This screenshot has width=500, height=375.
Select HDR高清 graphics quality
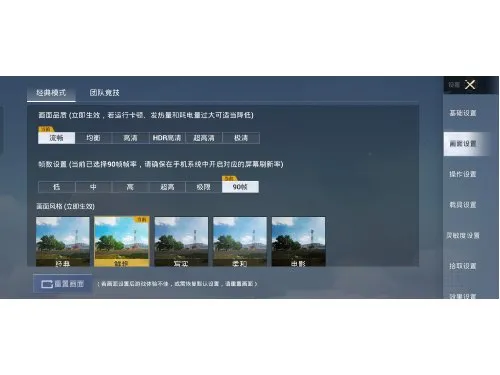click(167, 138)
